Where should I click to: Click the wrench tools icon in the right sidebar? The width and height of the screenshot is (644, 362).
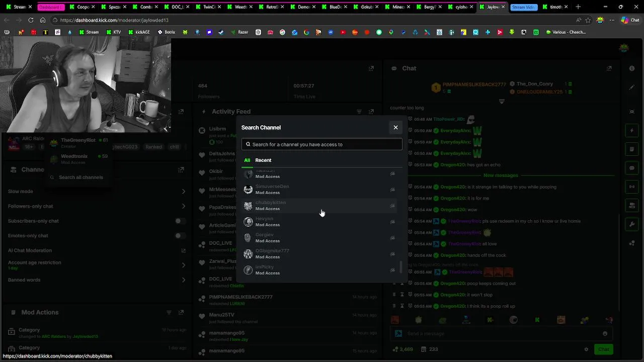tap(632, 224)
